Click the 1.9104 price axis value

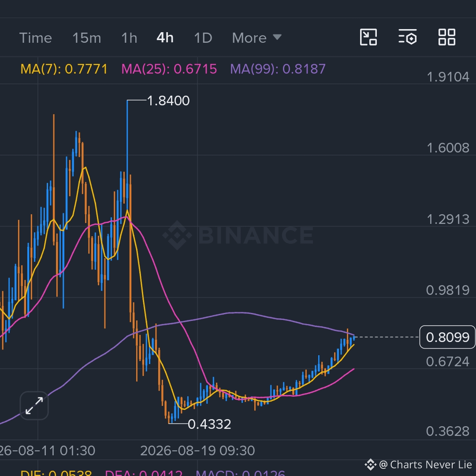tap(448, 77)
